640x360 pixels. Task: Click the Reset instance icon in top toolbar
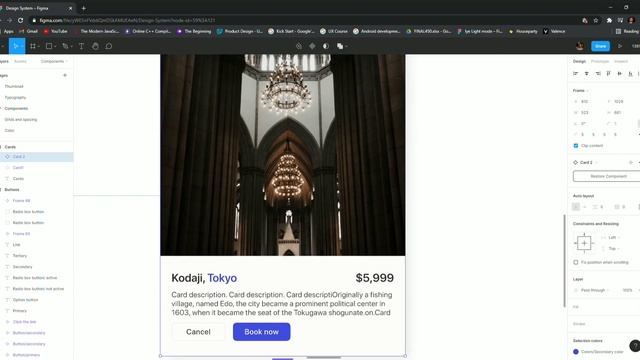click(299, 47)
